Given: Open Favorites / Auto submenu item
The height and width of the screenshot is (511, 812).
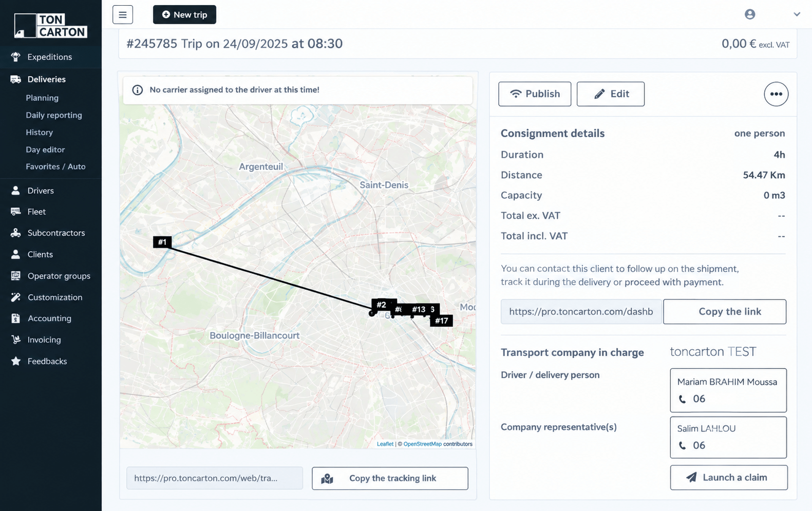Looking at the screenshot, I should [x=55, y=166].
